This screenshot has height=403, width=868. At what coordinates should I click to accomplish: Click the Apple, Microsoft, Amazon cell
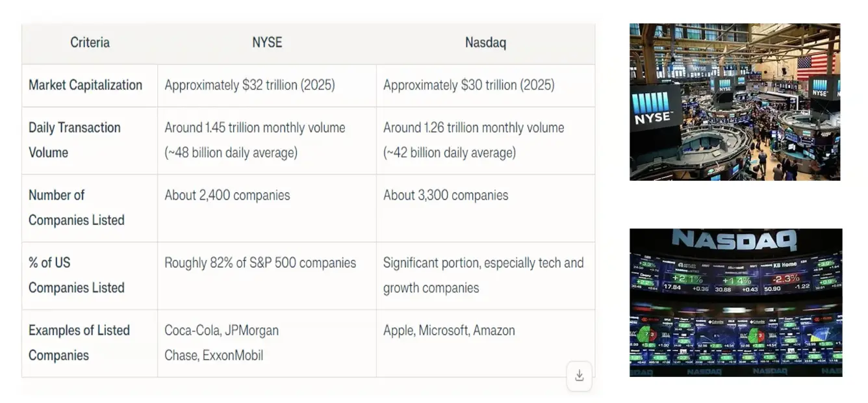pos(449,330)
